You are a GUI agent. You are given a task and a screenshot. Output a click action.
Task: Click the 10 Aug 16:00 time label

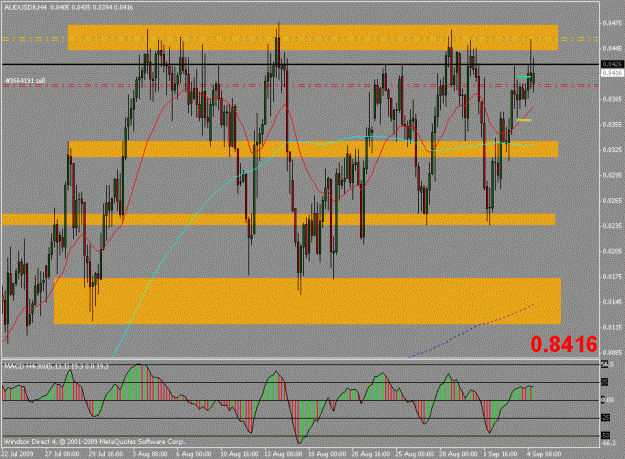point(238,454)
